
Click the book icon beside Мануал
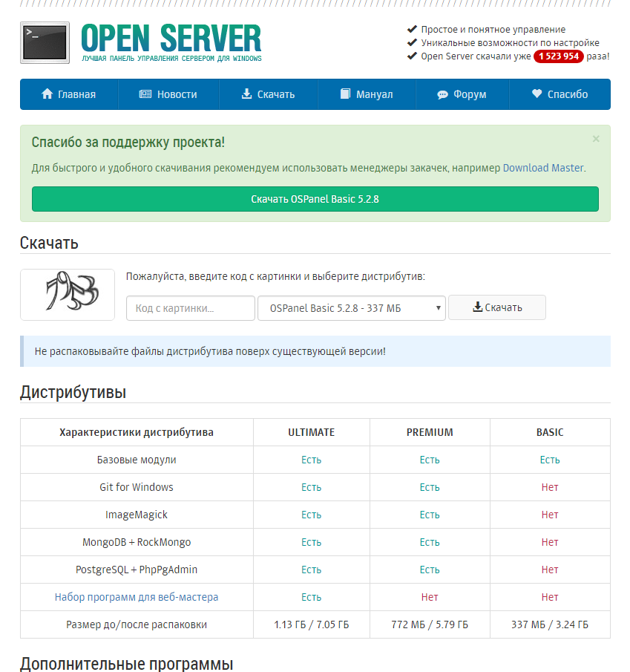pos(345,94)
